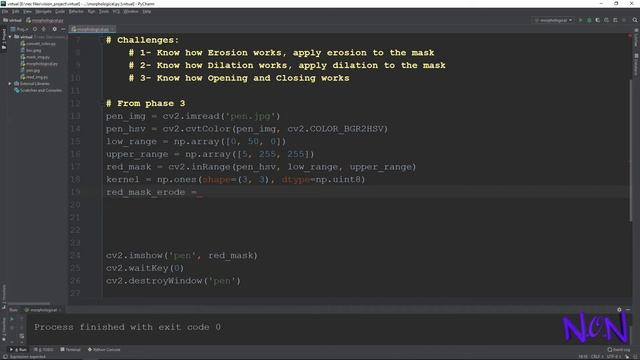This screenshot has height=360, width=640.
Task: Open the Help menu
Action: (x=147, y=11)
